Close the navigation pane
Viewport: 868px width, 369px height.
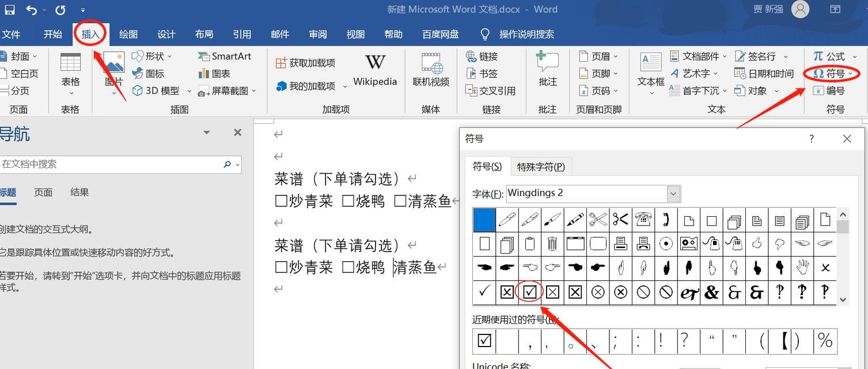[237, 133]
